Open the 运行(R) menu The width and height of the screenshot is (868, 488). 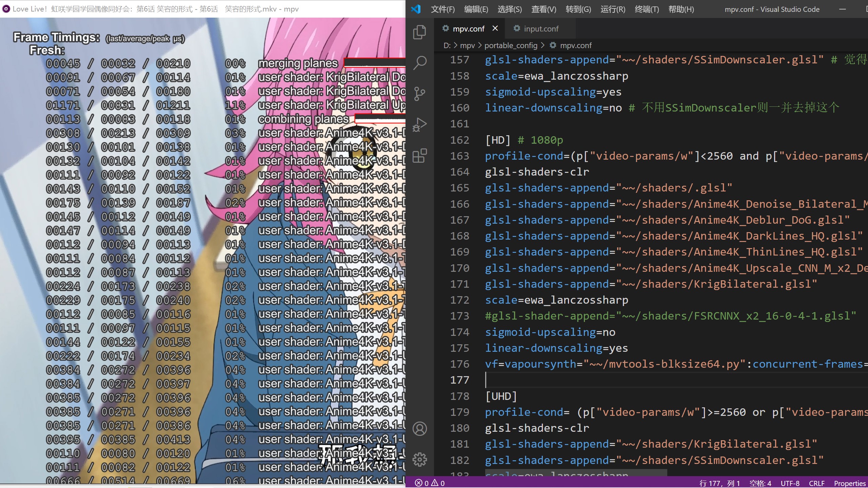coord(613,9)
